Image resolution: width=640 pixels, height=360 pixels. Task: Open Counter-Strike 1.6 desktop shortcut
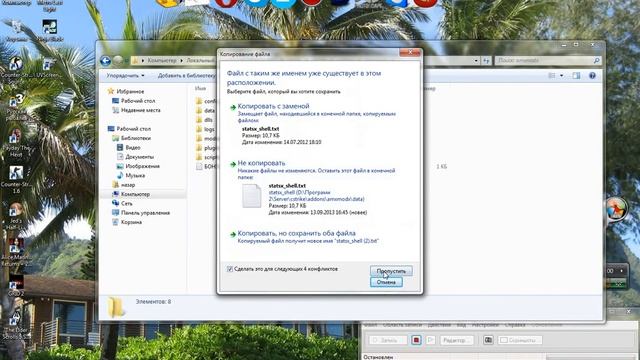(16, 179)
